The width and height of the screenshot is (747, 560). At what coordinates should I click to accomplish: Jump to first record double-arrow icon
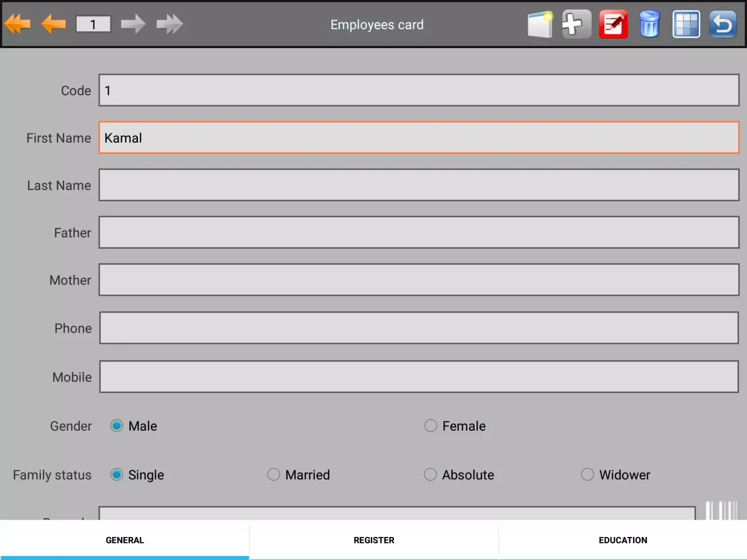17,24
